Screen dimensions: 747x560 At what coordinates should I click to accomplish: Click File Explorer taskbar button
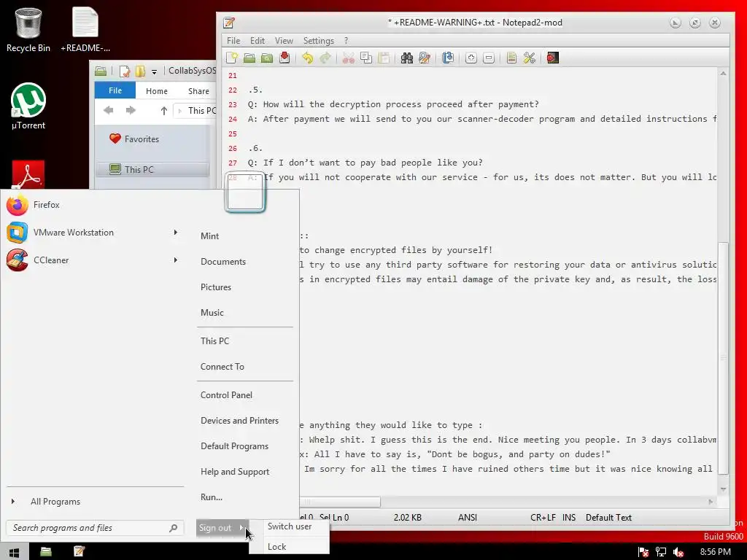pyautogui.click(x=46, y=552)
